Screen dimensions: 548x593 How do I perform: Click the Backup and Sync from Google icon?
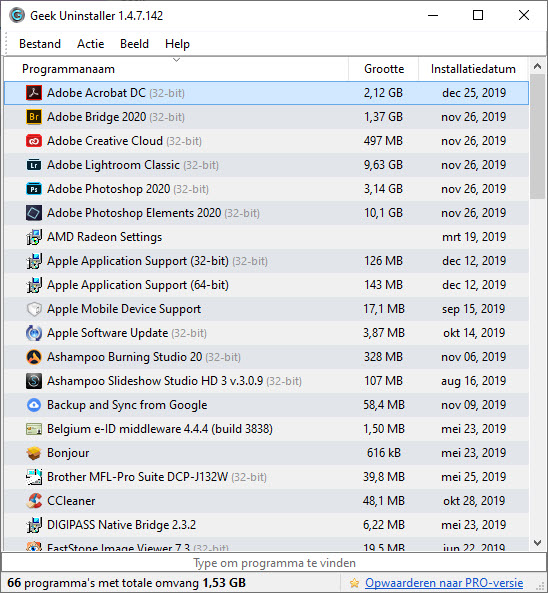34,405
